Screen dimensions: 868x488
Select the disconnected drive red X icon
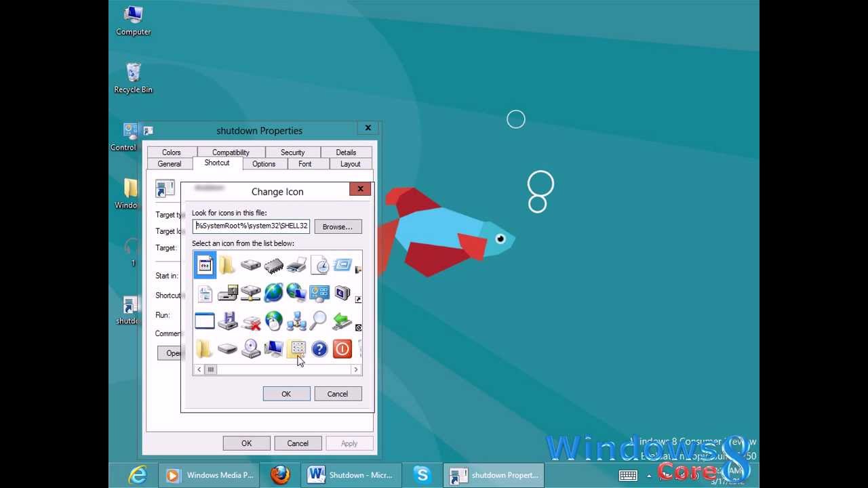(250, 322)
